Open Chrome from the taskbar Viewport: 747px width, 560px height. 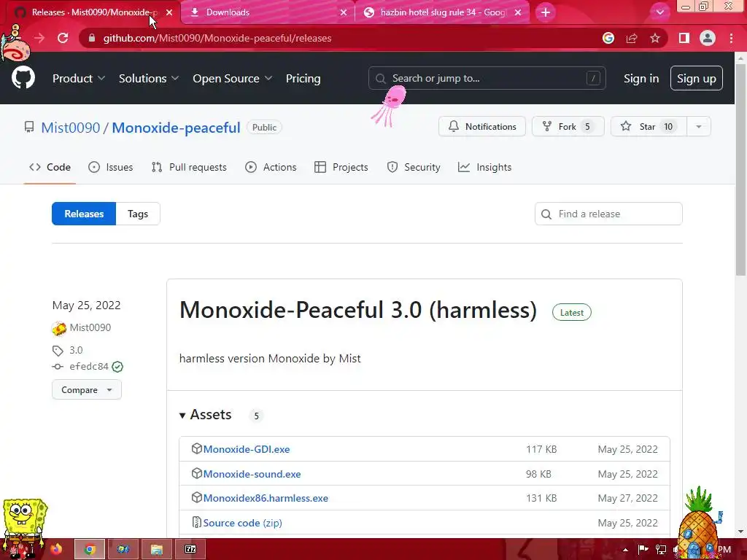pyautogui.click(x=90, y=549)
